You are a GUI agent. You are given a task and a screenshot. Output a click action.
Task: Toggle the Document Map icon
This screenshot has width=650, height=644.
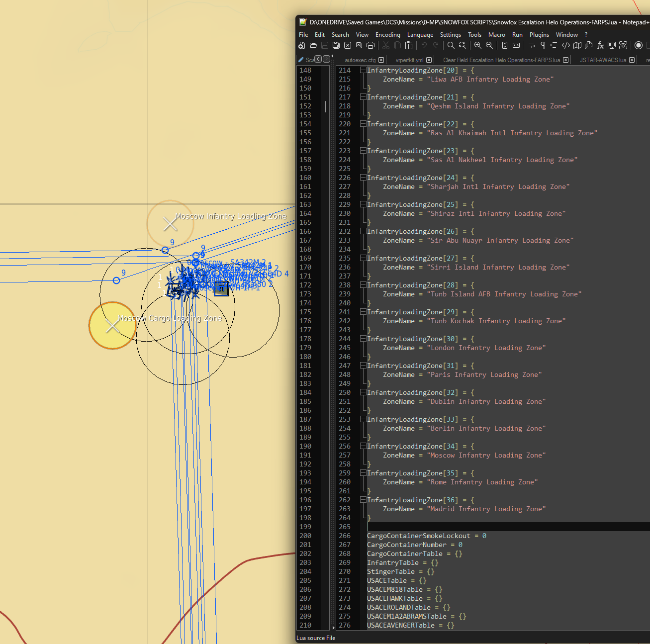[x=577, y=45]
